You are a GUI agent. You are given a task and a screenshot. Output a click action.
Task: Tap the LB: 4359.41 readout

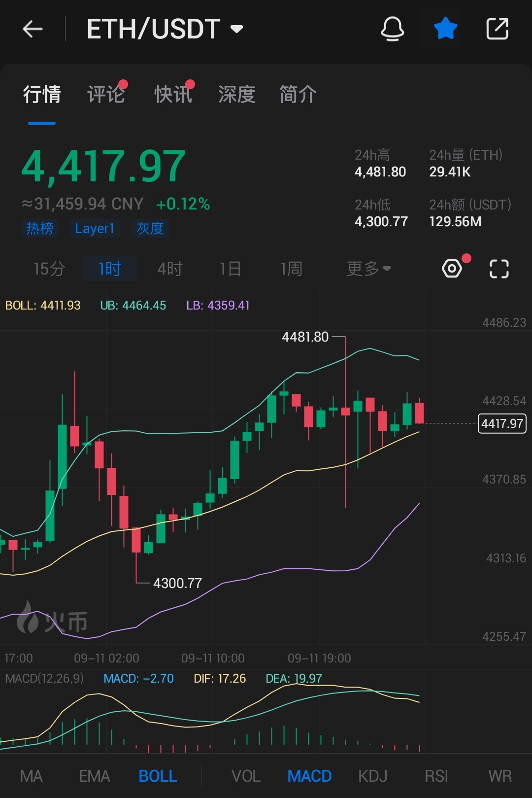click(x=218, y=306)
